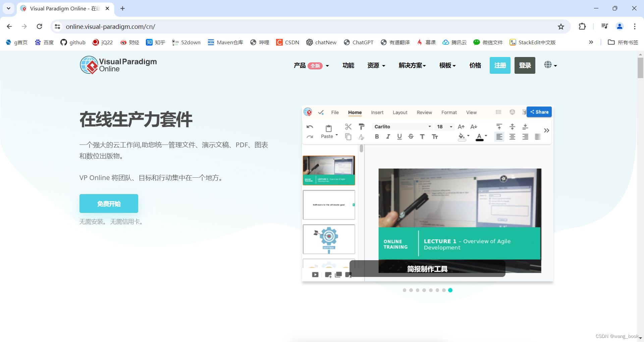The image size is (644, 342).
Task: Toggle Underline formatting
Action: [399, 136]
